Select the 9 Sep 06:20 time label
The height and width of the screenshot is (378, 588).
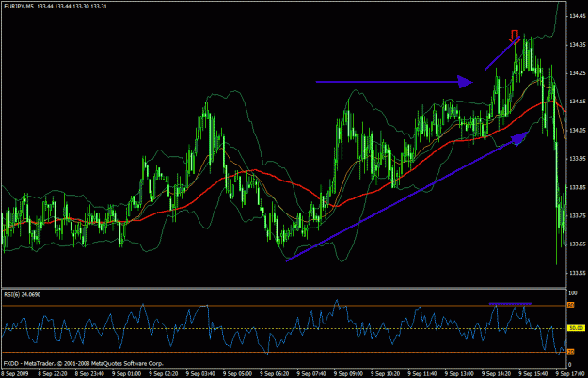pos(274,373)
